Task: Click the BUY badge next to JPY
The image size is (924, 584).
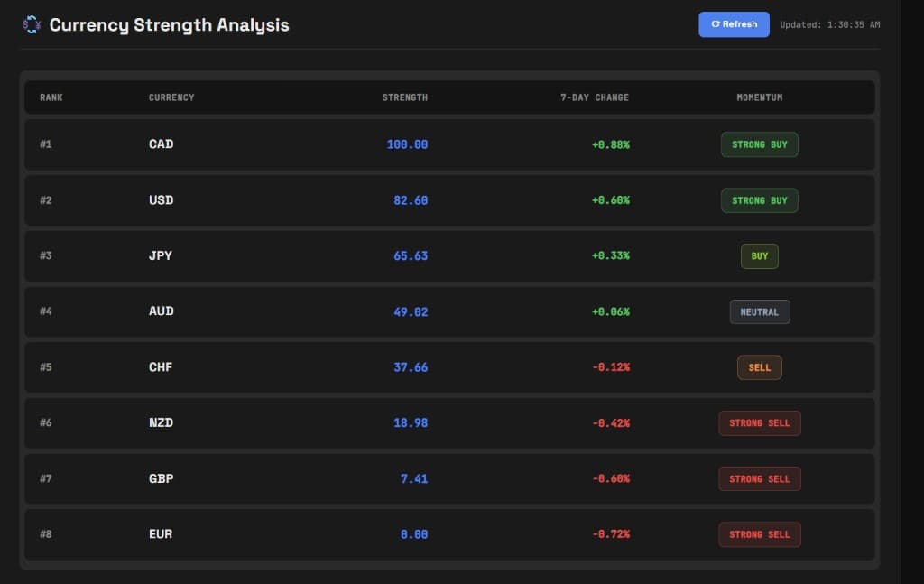Action: tap(759, 256)
